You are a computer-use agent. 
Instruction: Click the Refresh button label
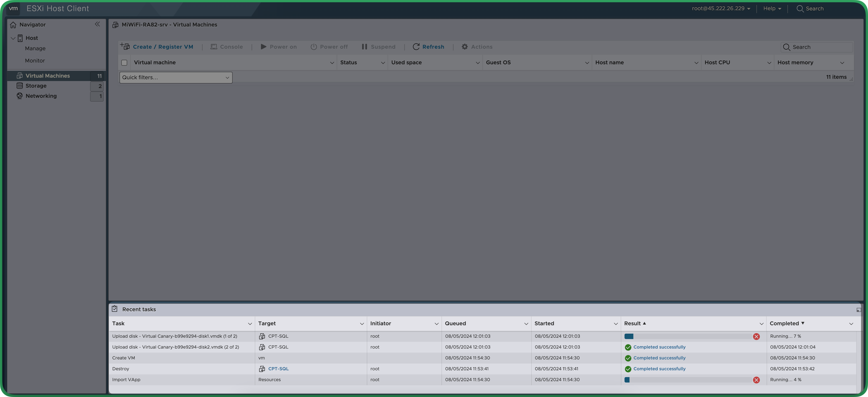click(433, 47)
